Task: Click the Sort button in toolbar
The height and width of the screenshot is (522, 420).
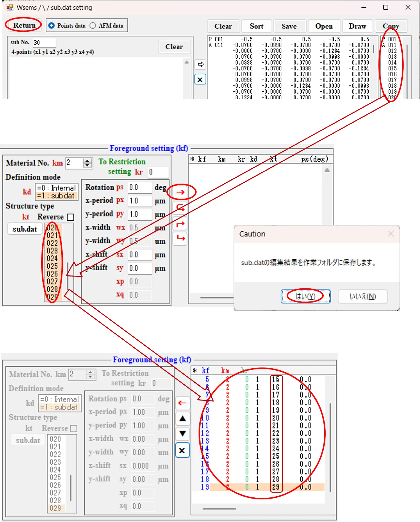Action: tap(256, 26)
